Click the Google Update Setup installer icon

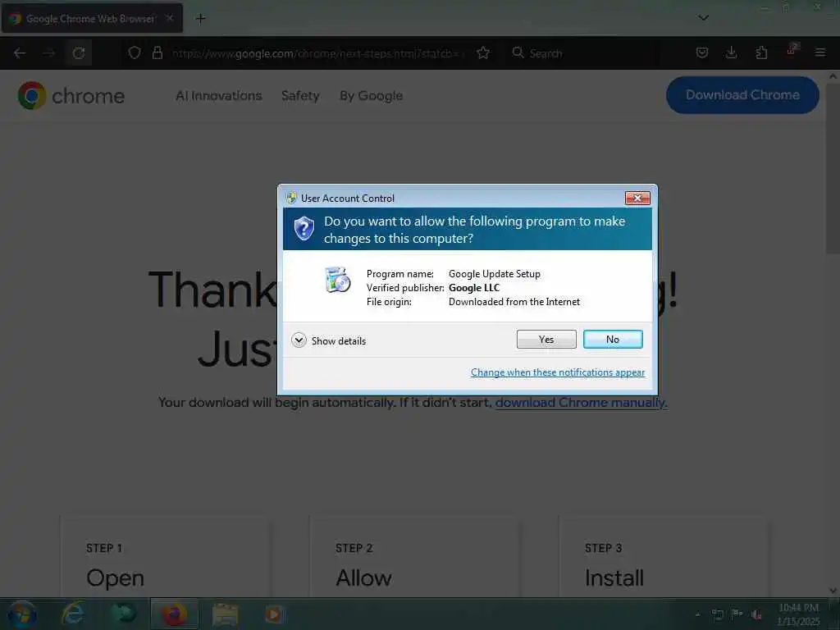coord(337,280)
